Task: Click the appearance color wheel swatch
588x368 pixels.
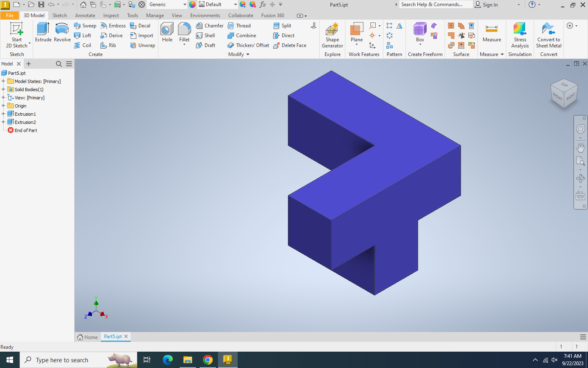Action: (x=192, y=4)
